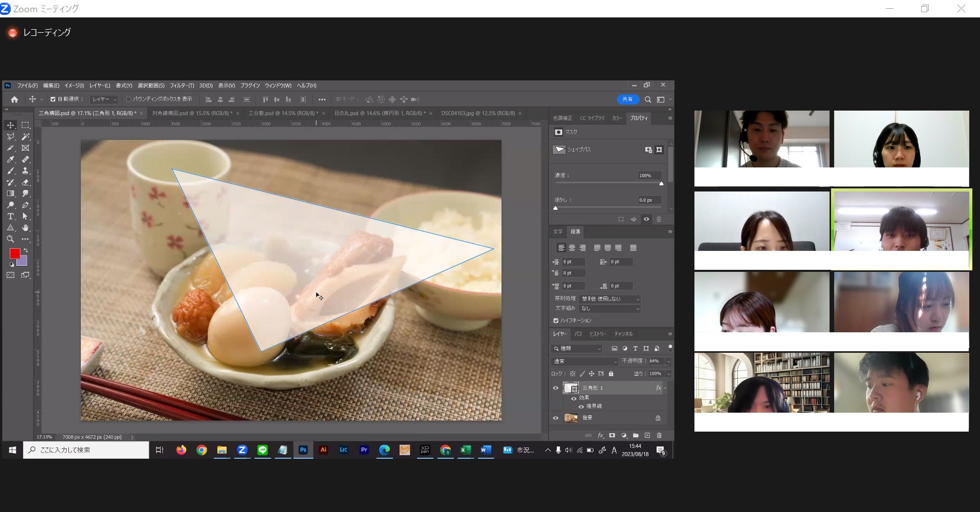Open the 文字組み dropdown
The image size is (980, 512).
point(610,309)
